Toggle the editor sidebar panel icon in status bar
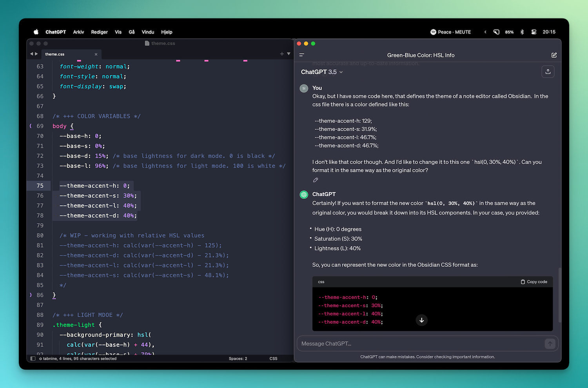This screenshot has height=388, width=588. [33, 359]
